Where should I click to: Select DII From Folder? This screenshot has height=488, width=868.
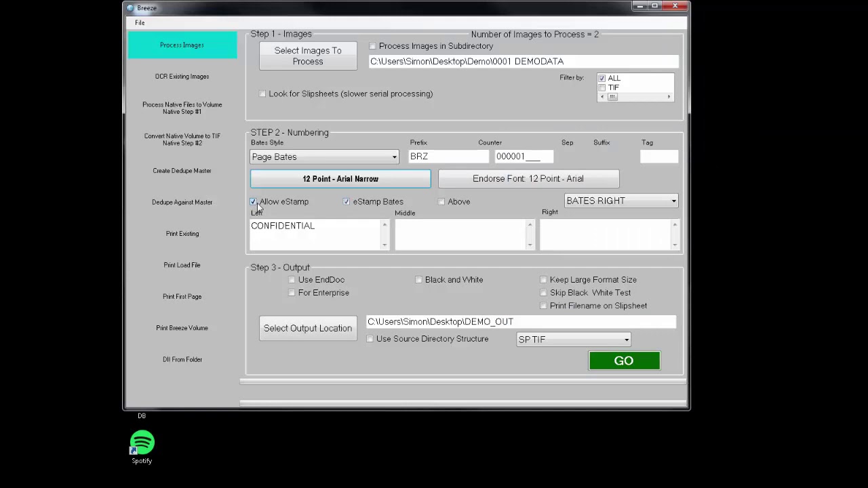[x=182, y=359]
